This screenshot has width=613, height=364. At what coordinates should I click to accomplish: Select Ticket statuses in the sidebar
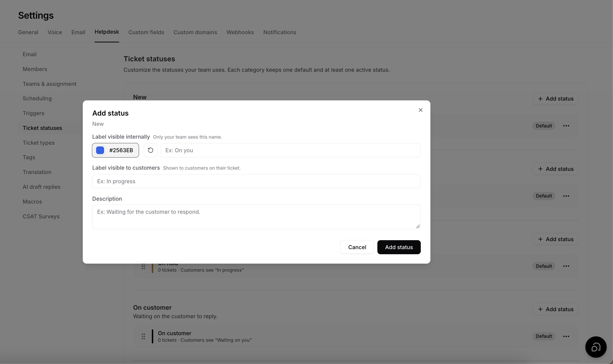(42, 128)
